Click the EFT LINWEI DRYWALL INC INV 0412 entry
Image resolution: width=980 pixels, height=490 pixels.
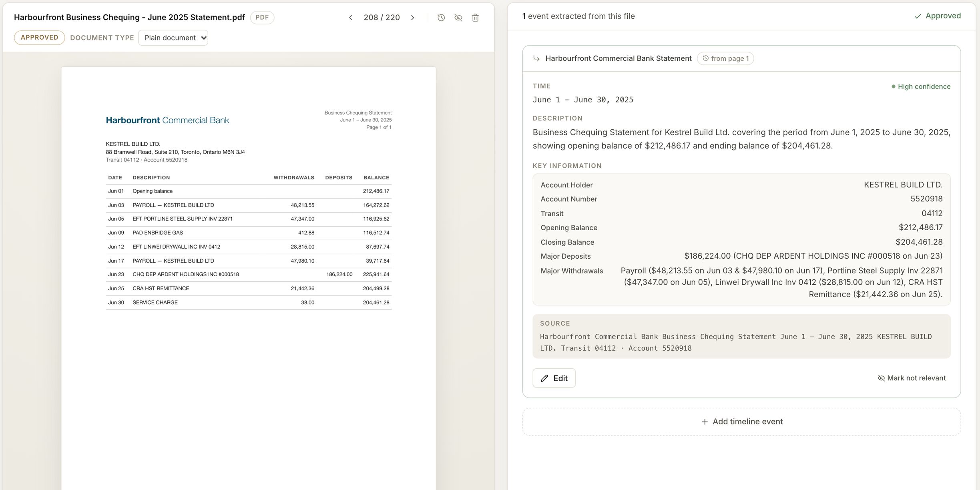click(x=249, y=247)
